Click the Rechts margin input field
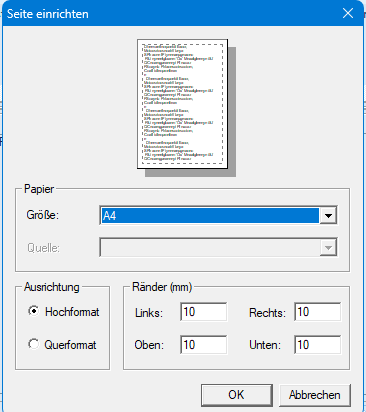366x412 pixels. tap(317, 312)
